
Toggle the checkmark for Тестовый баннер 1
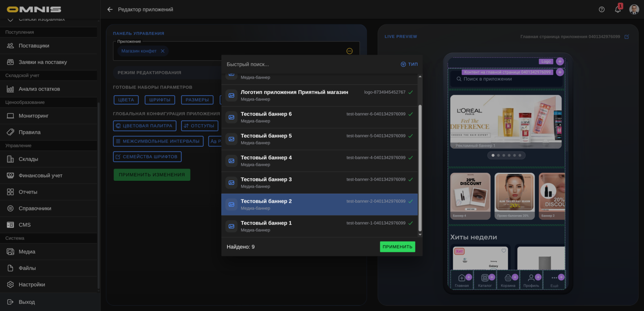point(411,223)
